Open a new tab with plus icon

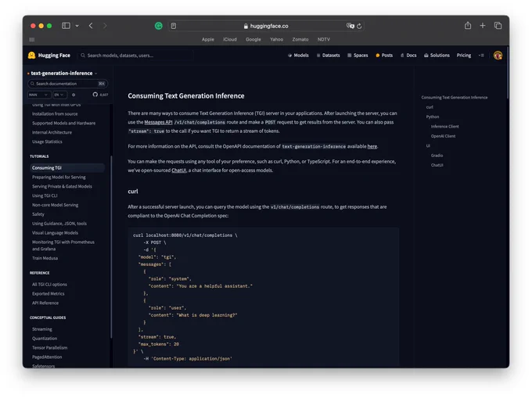[x=483, y=26]
